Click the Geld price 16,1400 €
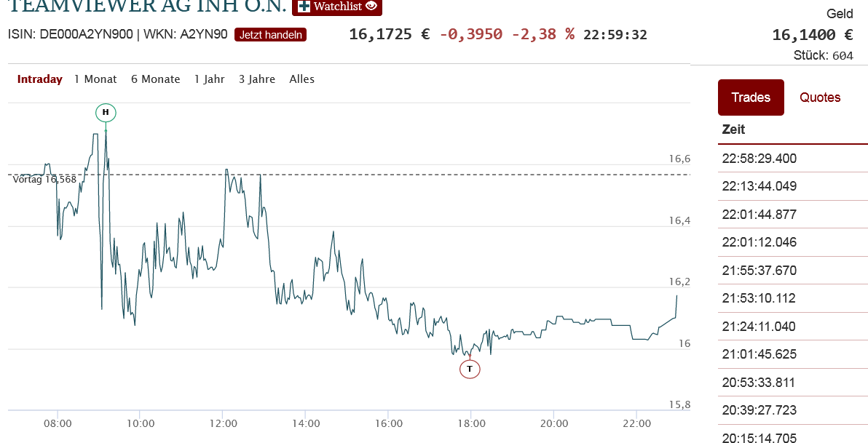This screenshot has height=443, width=868. coord(812,34)
